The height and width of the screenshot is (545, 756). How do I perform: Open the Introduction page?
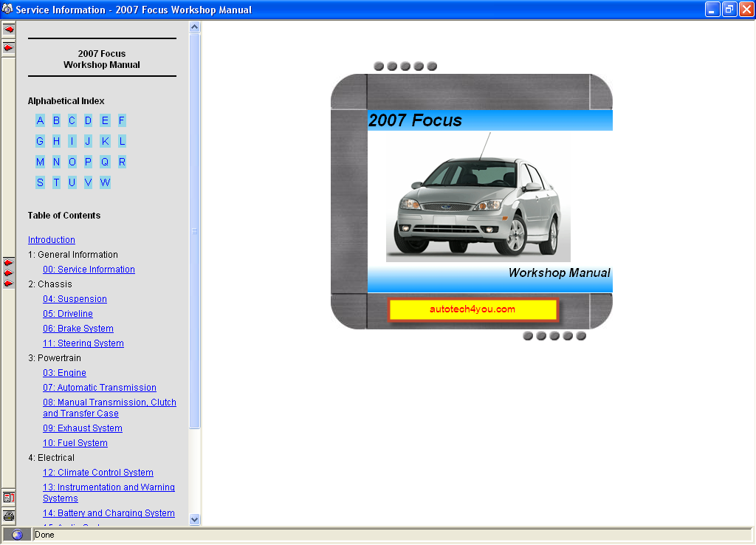point(51,239)
